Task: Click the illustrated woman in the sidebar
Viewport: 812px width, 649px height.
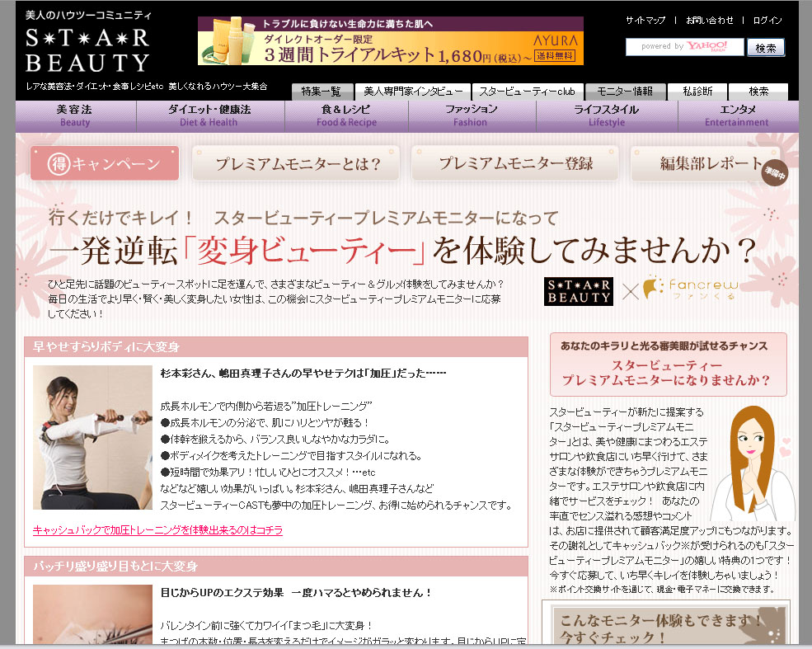Action: pos(752,463)
